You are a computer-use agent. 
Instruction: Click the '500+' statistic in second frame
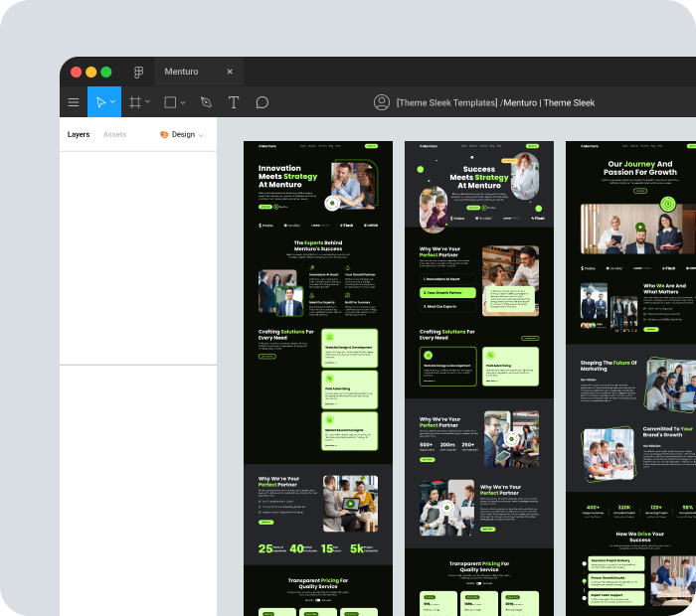(427, 444)
